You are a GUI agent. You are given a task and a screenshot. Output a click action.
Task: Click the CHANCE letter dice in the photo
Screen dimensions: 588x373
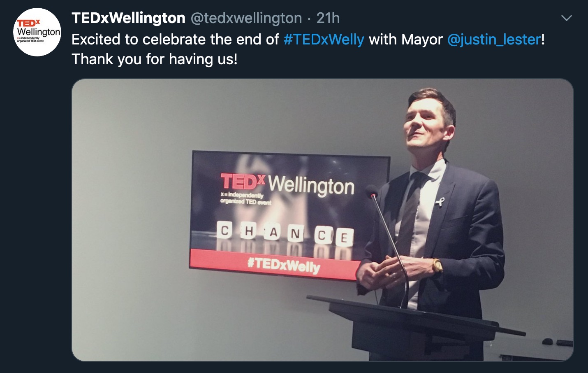tap(285, 234)
